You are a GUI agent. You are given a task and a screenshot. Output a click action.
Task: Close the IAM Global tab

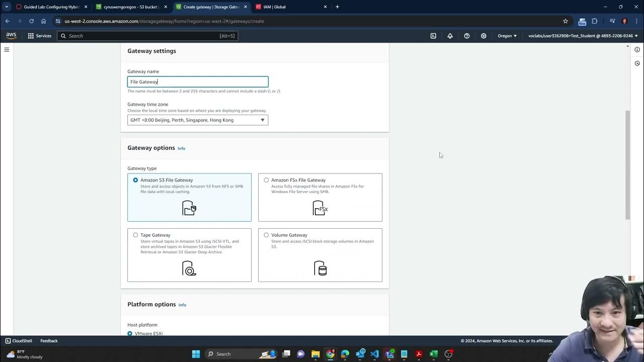(x=325, y=7)
